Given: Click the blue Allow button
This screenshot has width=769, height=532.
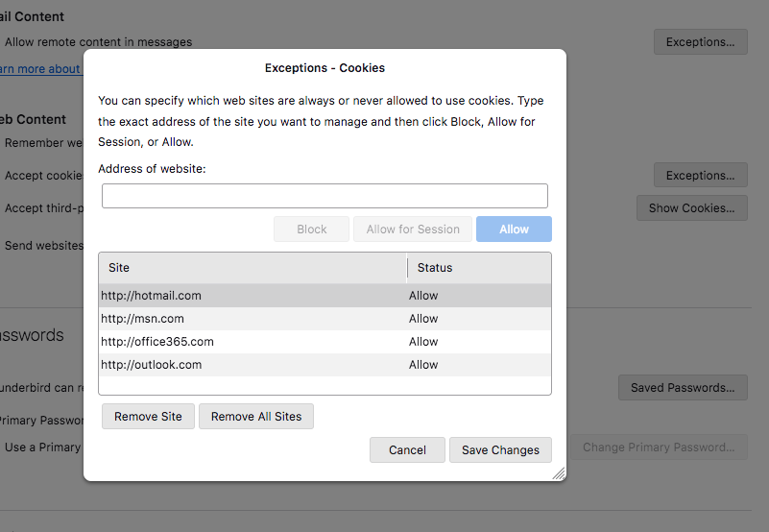Looking at the screenshot, I should coord(514,230).
